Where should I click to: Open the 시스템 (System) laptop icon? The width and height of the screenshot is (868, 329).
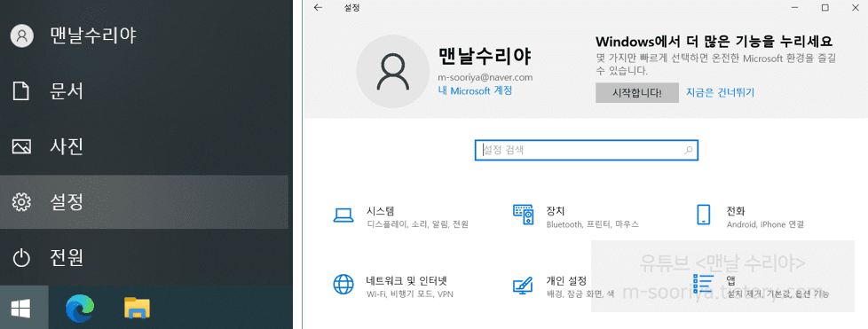pyautogui.click(x=343, y=215)
